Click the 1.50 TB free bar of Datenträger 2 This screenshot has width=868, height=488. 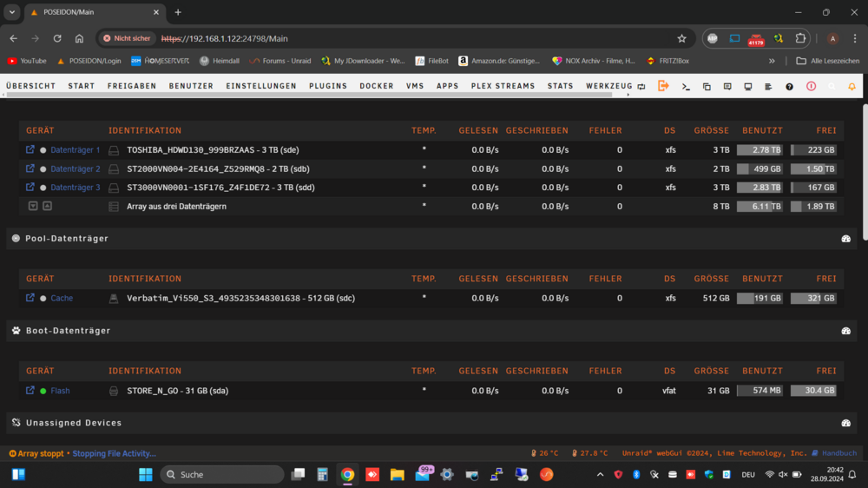(x=813, y=169)
